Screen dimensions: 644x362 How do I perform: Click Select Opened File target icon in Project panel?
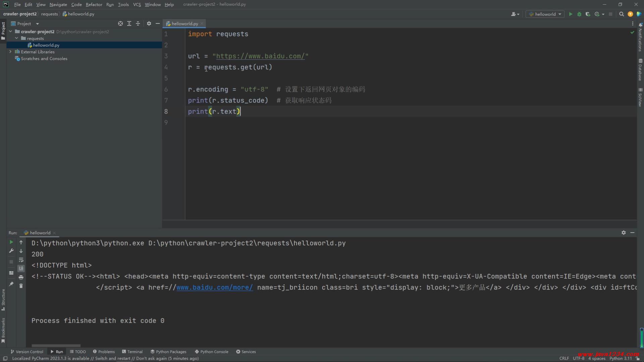pyautogui.click(x=120, y=23)
